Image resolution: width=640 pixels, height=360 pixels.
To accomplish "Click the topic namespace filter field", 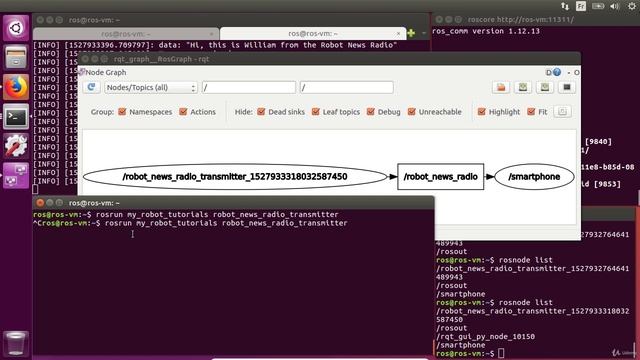I will click(x=347, y=87).
